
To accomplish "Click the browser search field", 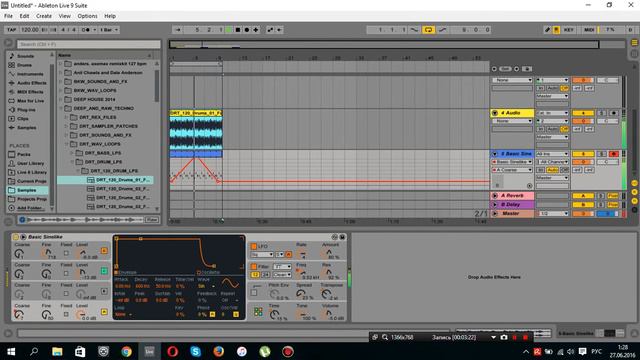I will (89, 44).
